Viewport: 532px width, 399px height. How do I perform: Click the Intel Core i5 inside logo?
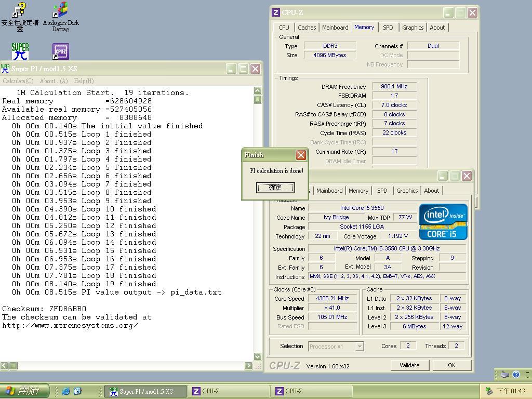click(x=443, y=222)
